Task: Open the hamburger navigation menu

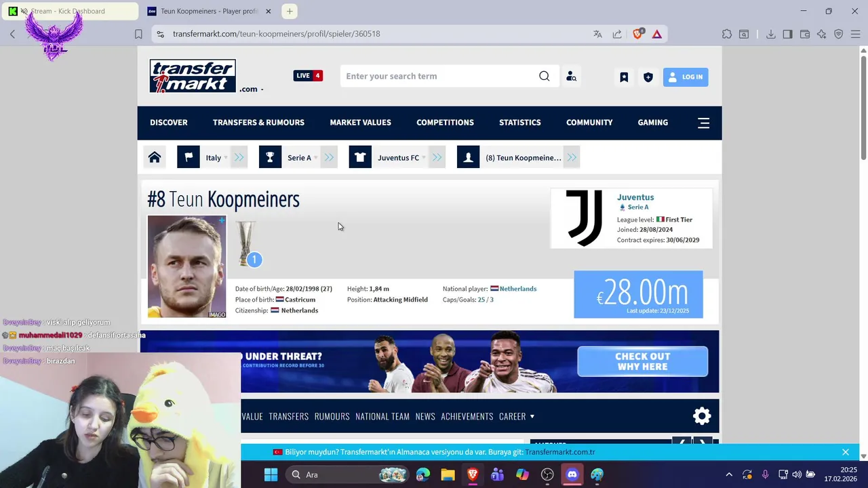Action: pos(703,123)
